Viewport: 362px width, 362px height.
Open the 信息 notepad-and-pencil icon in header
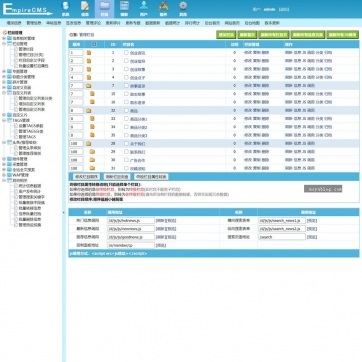tap(85, 8)
